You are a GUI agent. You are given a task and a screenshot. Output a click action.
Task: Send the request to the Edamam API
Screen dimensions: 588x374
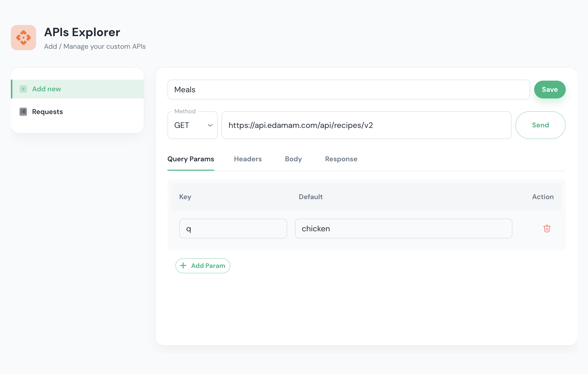[540, 125]
